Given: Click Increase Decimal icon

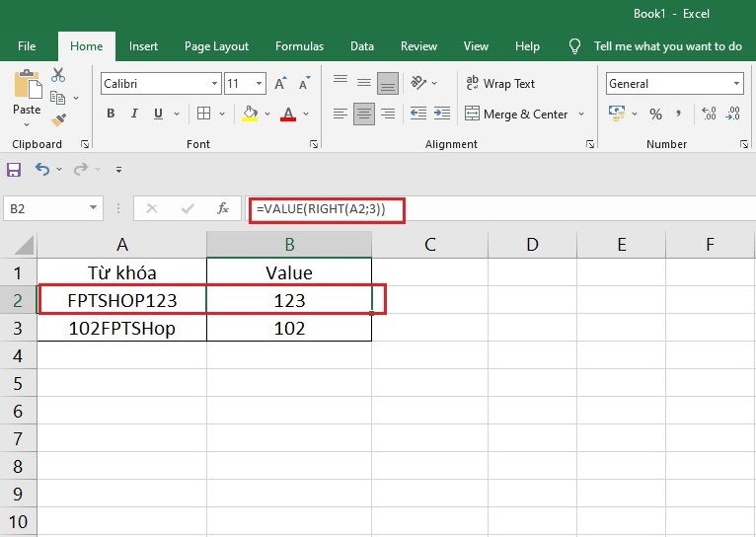Looking at the screenshot, I should tap(709, 114).
